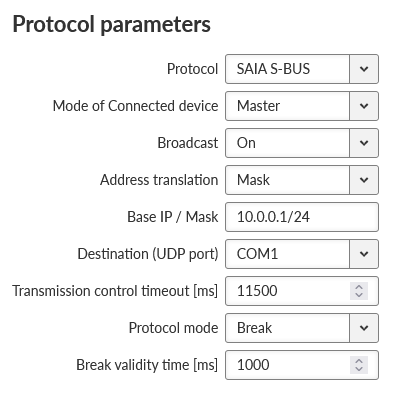Viewport: 400px width, 397px height.
Task: Click the Break protocol mode value
Action: (254, 328)
